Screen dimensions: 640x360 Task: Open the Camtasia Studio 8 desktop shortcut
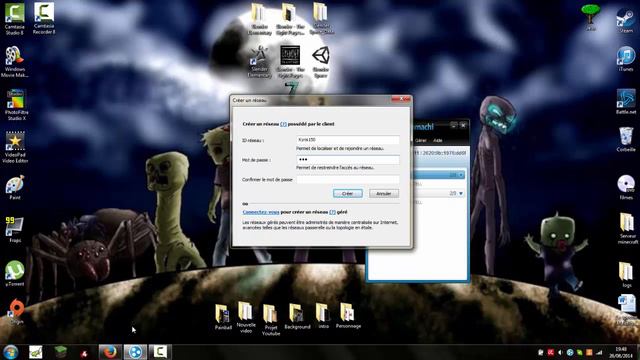[x=15, y=18]
